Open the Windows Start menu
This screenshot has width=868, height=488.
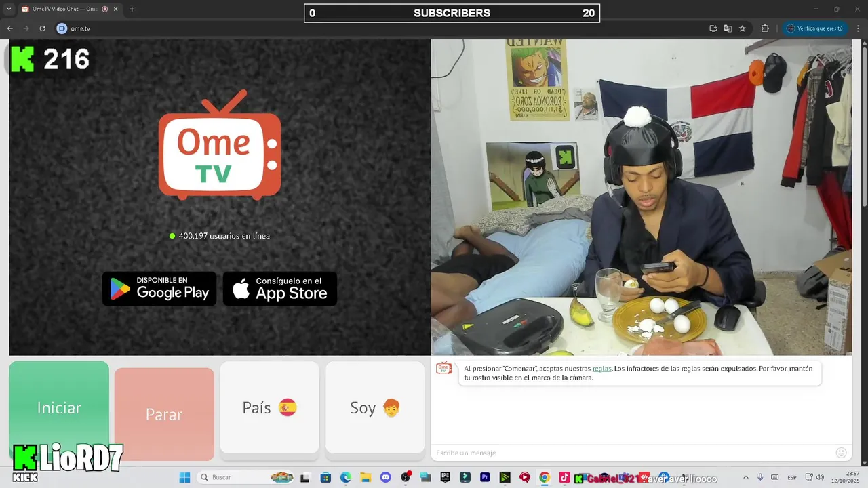[184, 477]
